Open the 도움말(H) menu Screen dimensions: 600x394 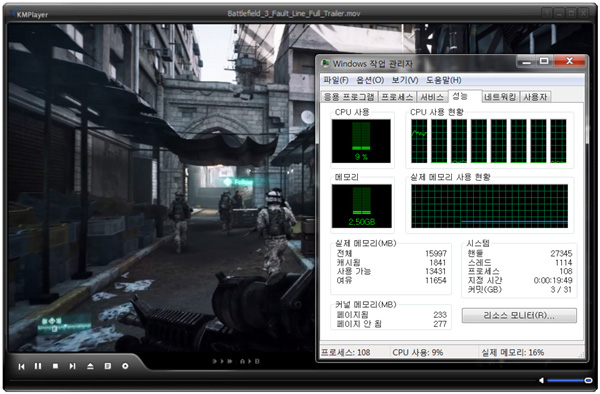tap(443, 80)
